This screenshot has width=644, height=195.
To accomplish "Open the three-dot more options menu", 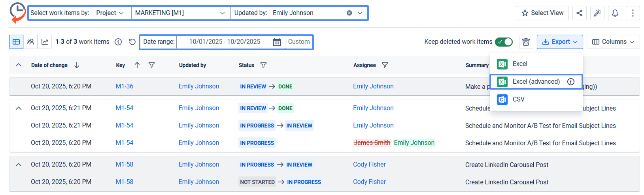I will [633, 13].
